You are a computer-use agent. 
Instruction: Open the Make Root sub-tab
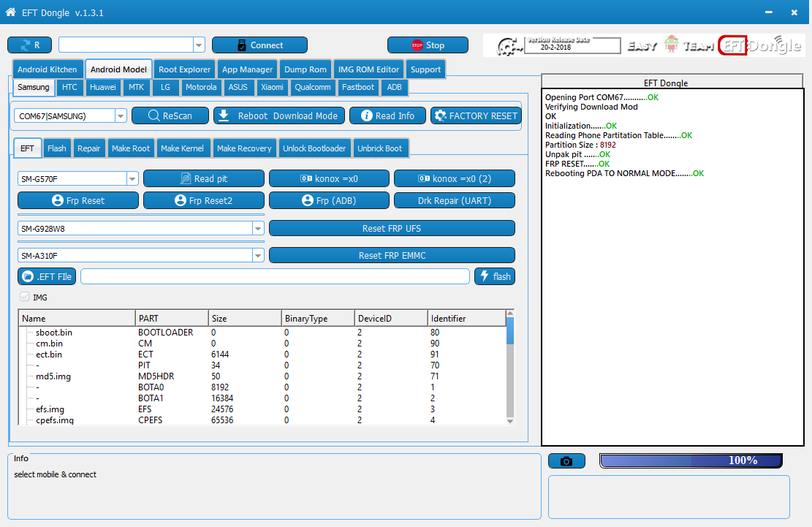(x=131, y=148)
